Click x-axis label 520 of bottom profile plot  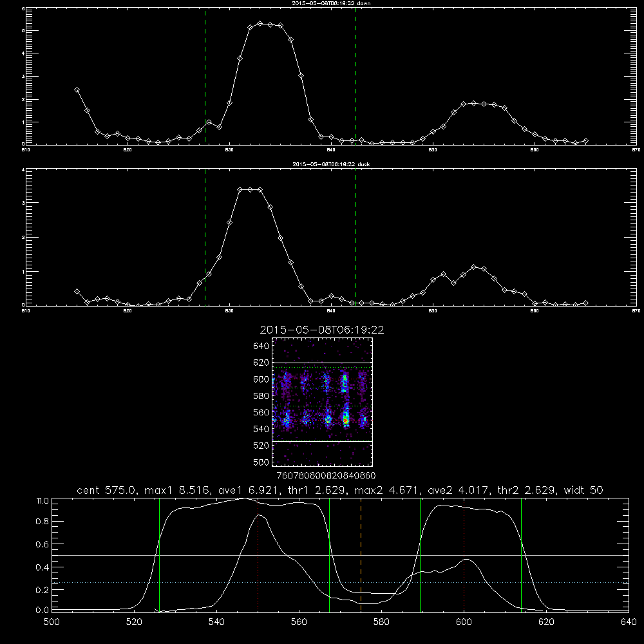point(134,622)
